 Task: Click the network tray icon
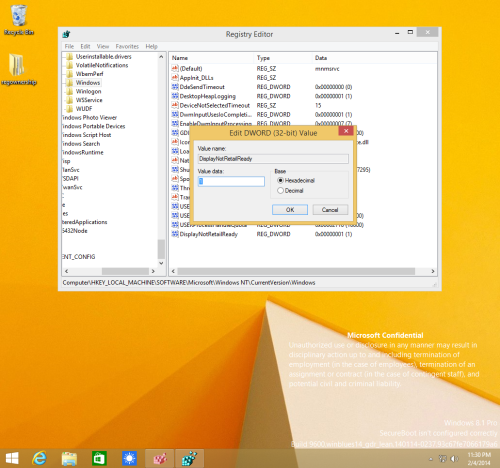[x=442, y=459]
